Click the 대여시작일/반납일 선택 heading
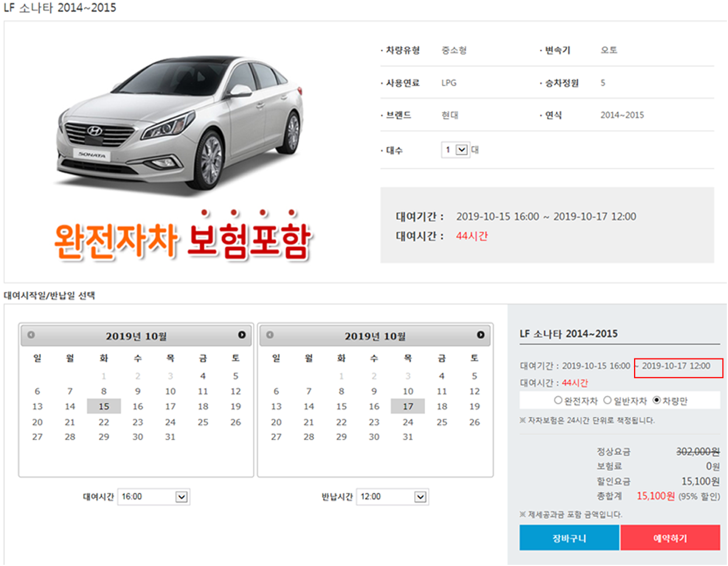Screen dimensions: 728x566 49,296
